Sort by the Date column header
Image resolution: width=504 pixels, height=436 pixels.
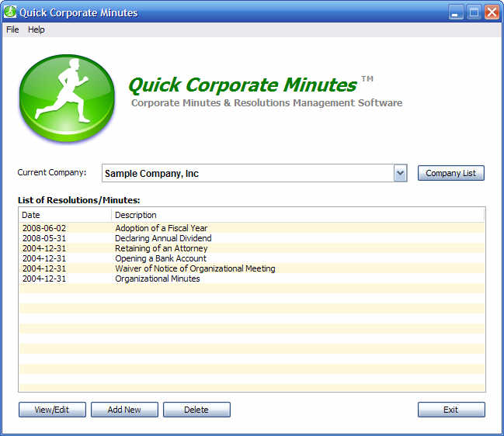(65, 215)
